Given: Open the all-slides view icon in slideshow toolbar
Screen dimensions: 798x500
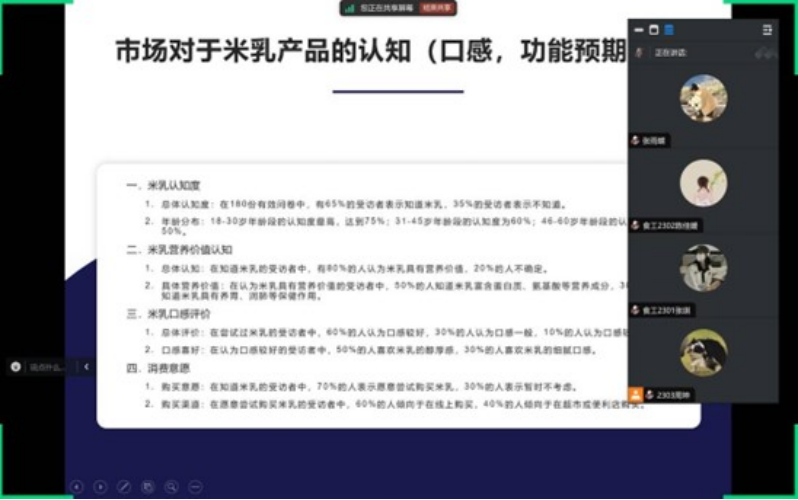Looking at the screenshot, I should click(x=148, y=487).
